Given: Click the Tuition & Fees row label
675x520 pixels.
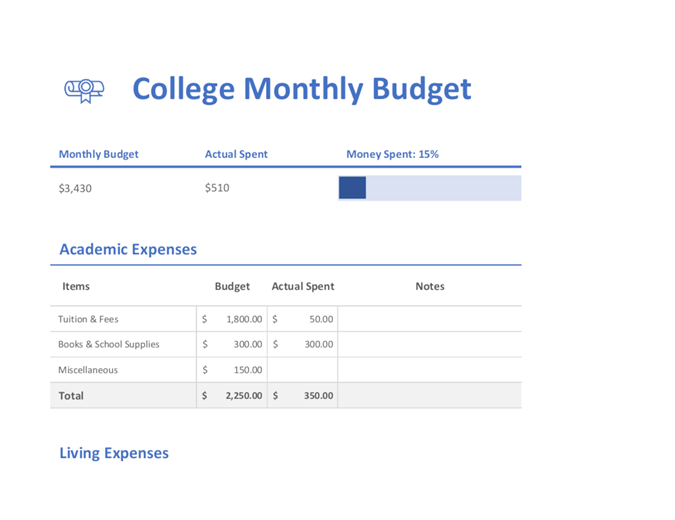Looking at the screenshot, I should tap(88, 319).
